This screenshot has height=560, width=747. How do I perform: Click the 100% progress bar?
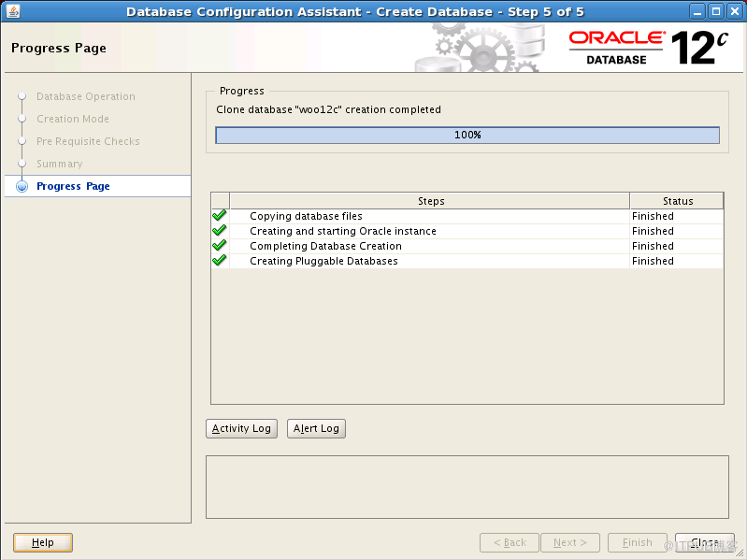click(x=467, y=135)
